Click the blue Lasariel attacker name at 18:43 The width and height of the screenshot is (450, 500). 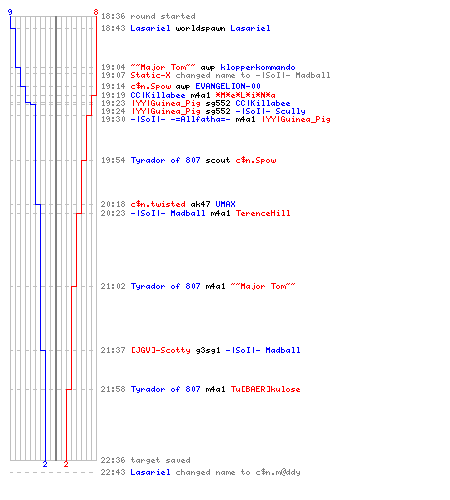(x=150, y=28)
